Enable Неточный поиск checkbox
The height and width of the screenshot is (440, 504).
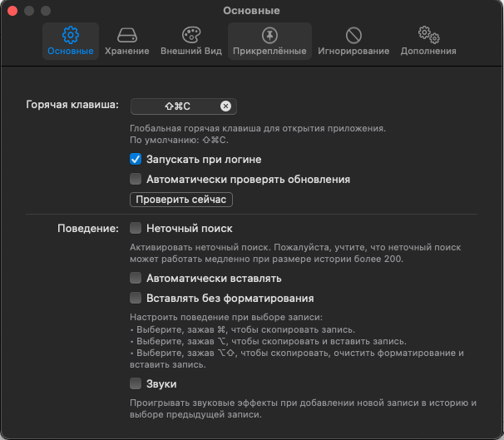click(x=136, y=228)
